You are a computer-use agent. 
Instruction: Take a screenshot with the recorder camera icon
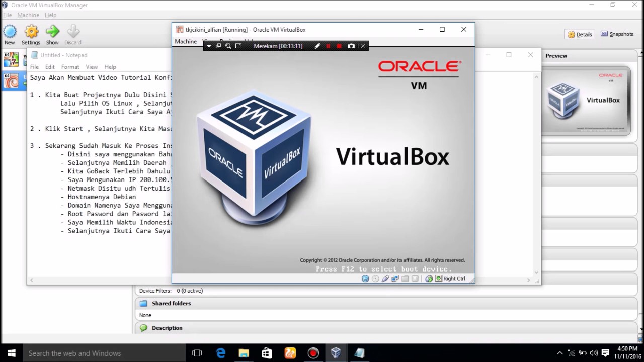(351, 46)
